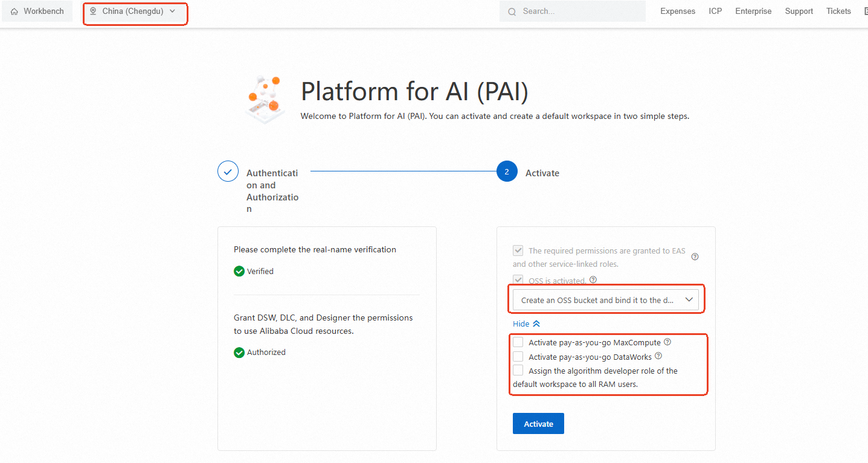Enable Activate pay-as-you-go MaxCompute checkbox

pos(518,342)
